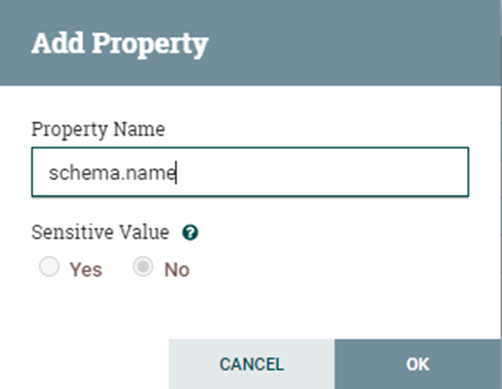
Task: Dismiss dialog with CANCEL button
Action: (252, 364)
